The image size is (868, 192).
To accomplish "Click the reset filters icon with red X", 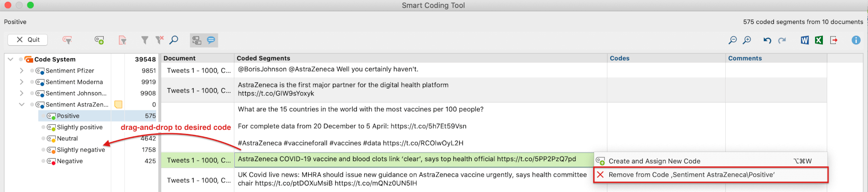I will tap(159, 40).
